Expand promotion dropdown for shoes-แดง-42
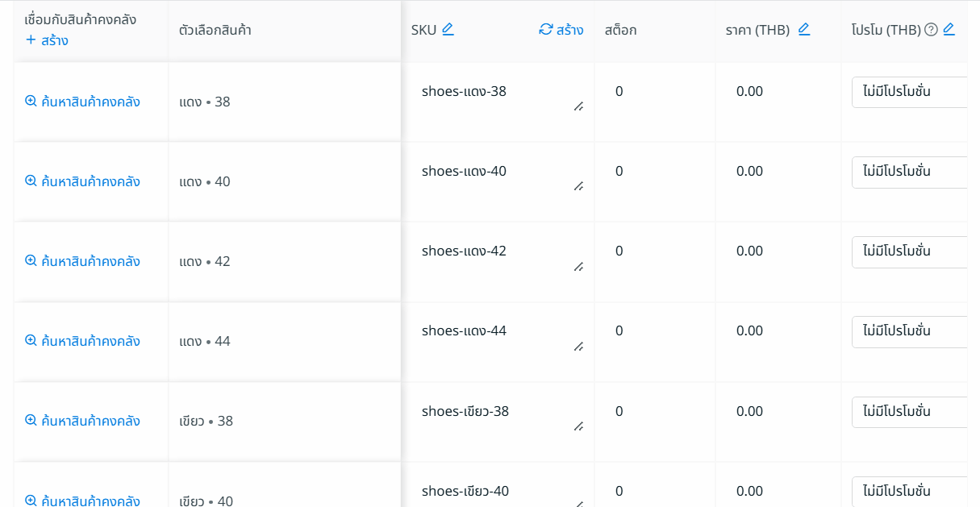Screen dimensions: 980x507 [909, 251]
